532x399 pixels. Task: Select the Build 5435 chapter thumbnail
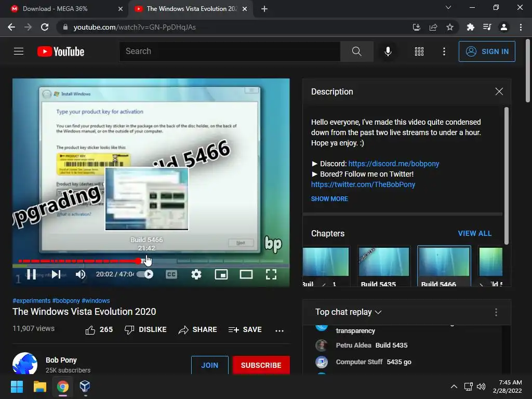coord(384,262)
